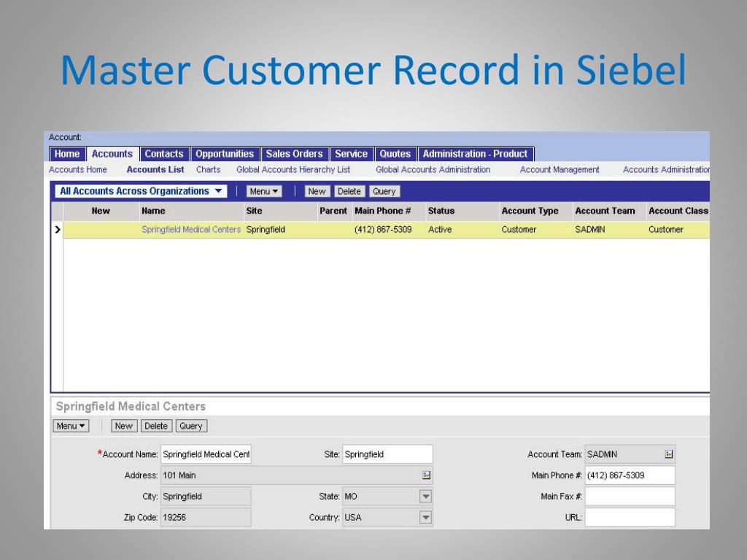Open the Accounts Administration link
The width and height of the screenshot is (747, 560).
point(666,169)
